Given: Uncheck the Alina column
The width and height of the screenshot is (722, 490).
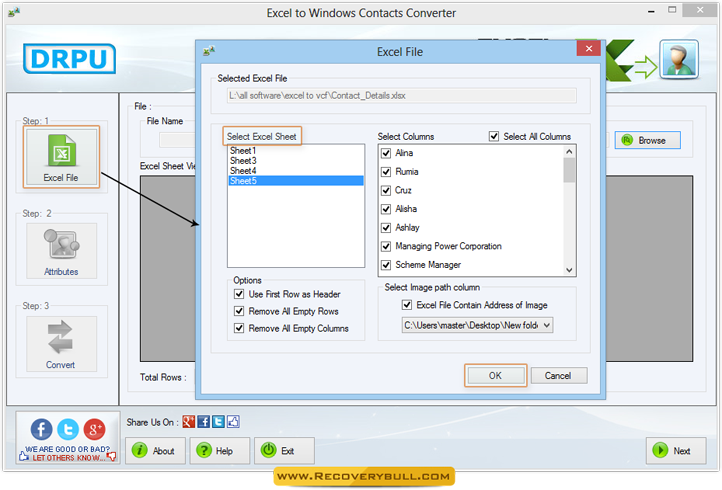Looking at the screenshot, I should [x=386, y=153].
